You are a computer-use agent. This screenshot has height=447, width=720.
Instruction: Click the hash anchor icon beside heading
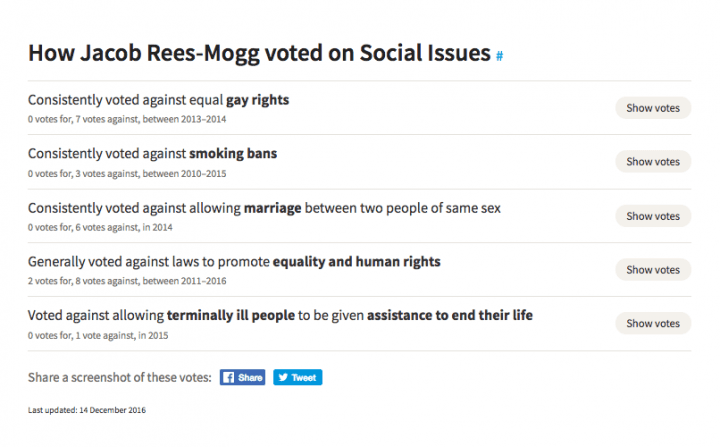(499, 56)
